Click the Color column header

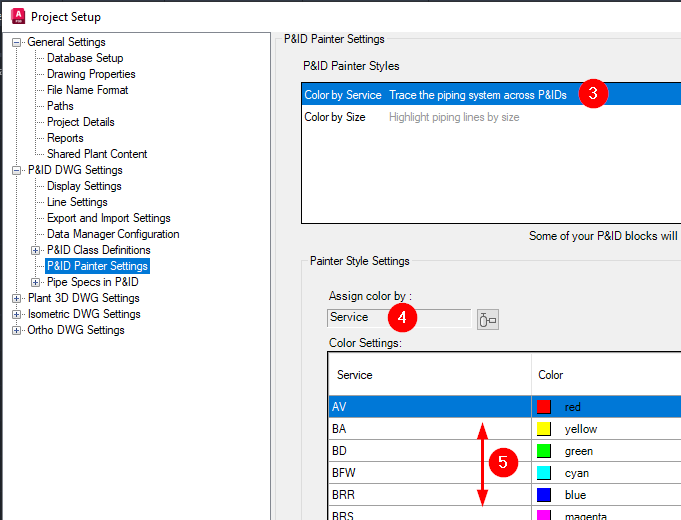(607, 374)
